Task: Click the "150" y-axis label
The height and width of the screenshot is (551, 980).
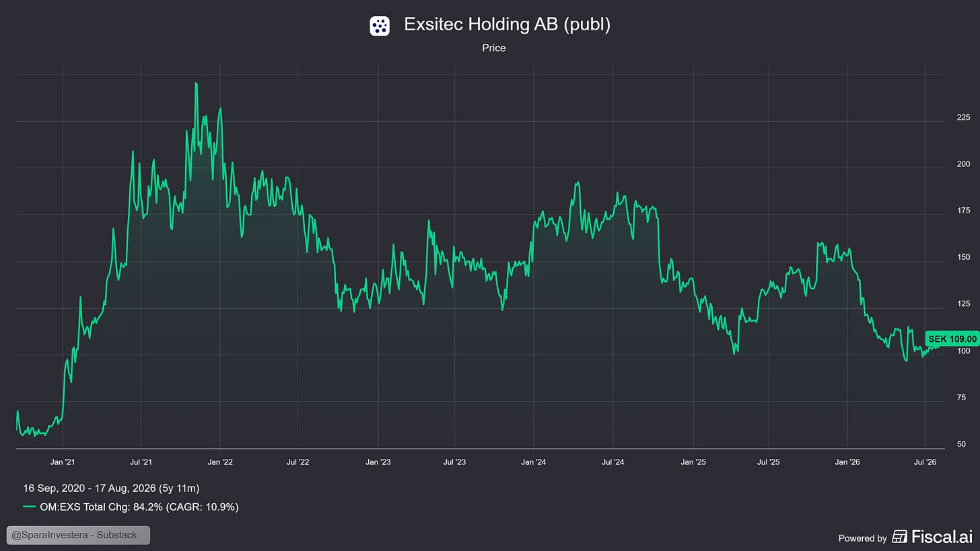Action: pyautogui.click(x=963, y=257)
